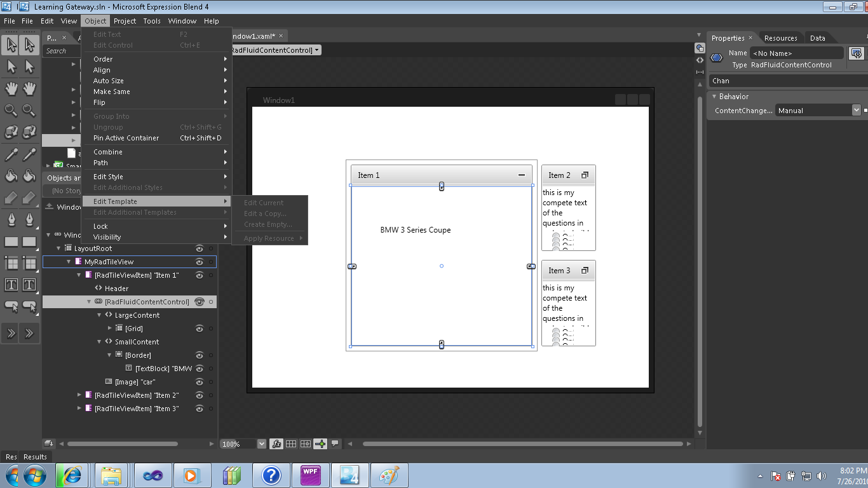Switch to the Resources tab
868x488 pixels.
[780, 38]
